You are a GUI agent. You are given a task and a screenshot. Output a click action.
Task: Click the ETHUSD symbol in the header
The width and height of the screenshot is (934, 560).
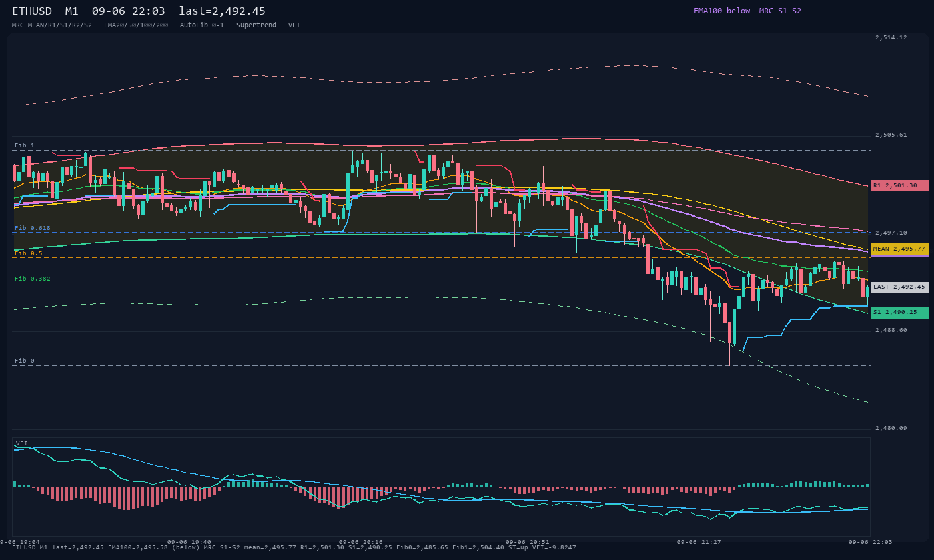point(32,11)
